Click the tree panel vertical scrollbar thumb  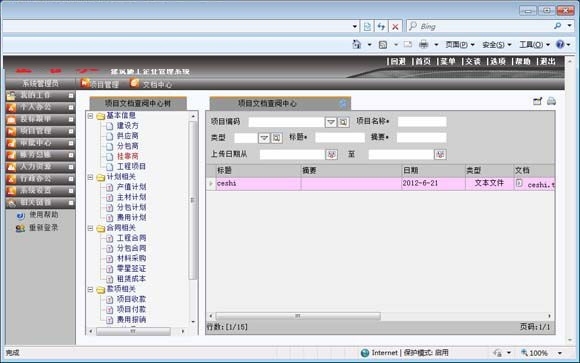coord(192,200)
